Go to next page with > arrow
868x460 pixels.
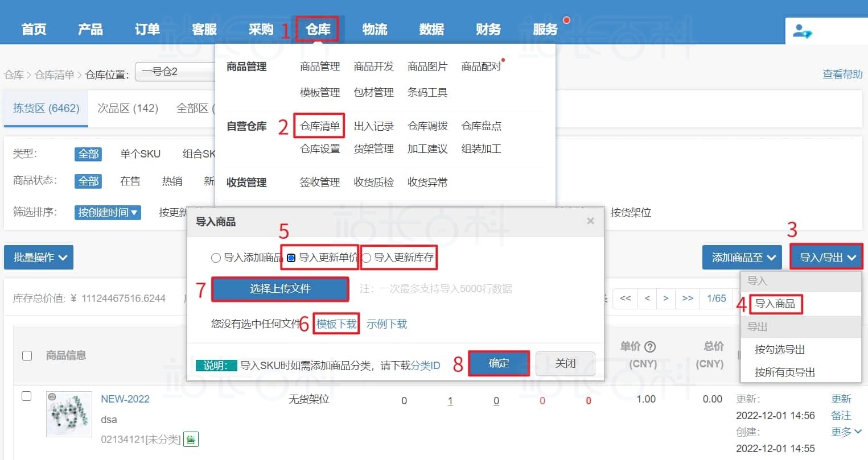666,299
